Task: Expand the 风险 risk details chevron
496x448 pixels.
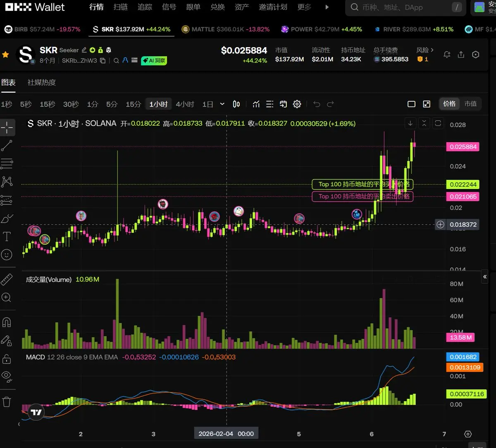Action: point(432,50)
